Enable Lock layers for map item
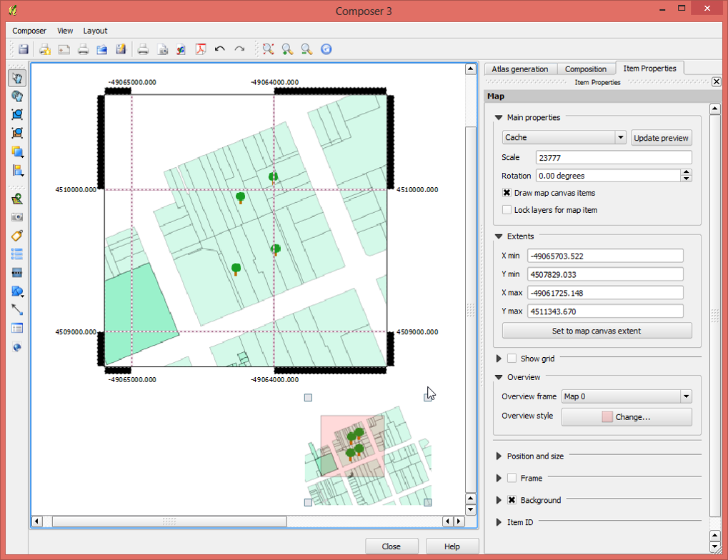 pyautogui.click(x=507, y=210)
